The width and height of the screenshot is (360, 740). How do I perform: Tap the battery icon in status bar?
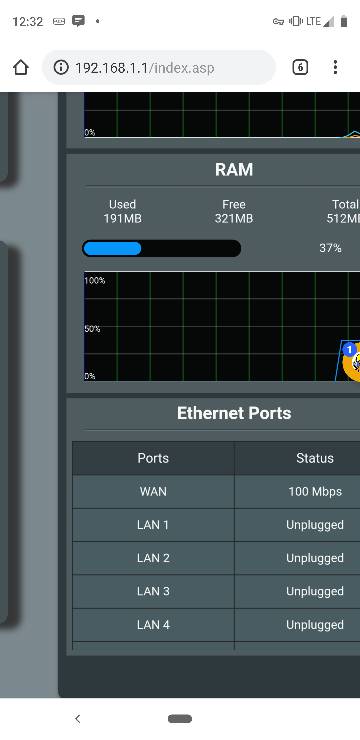[344, 21]
